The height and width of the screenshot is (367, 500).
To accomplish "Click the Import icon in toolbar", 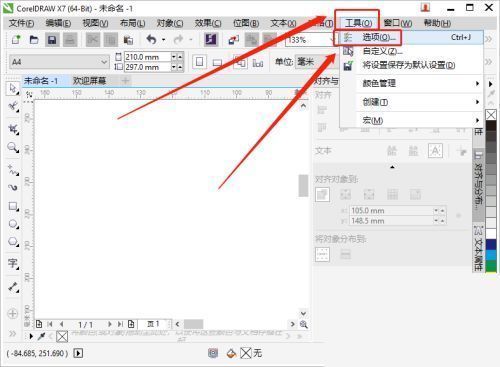I will [234, 40].
